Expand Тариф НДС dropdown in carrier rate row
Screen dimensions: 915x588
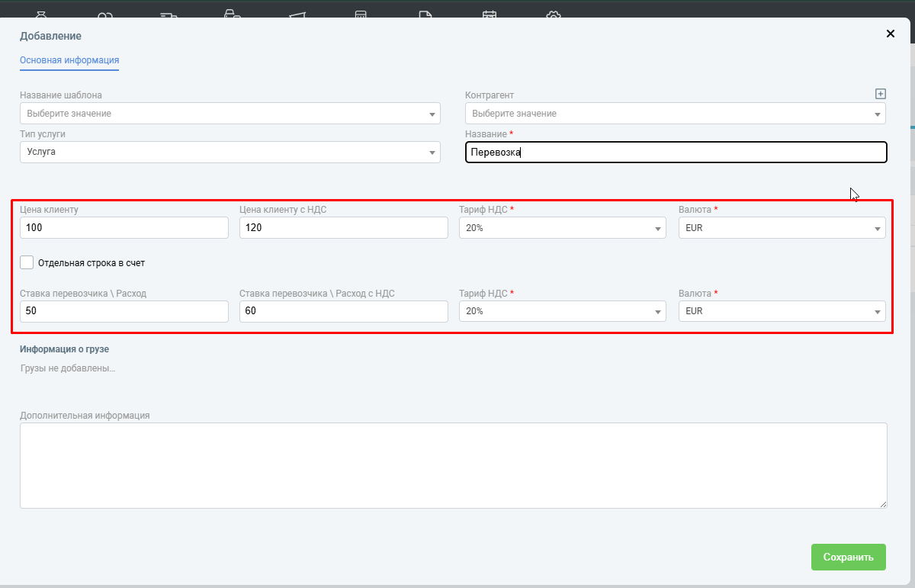click(x=562, y=311)
